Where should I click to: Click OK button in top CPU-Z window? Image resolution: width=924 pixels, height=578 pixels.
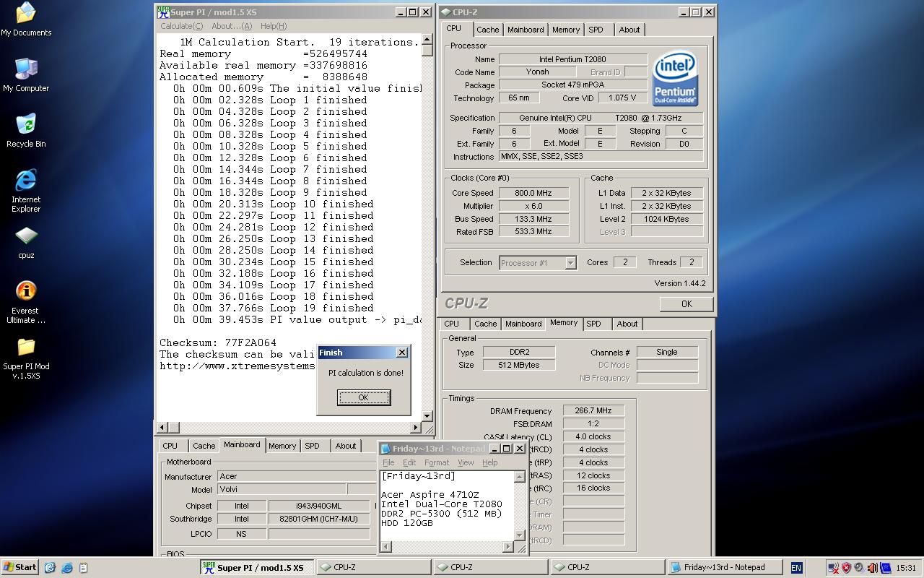point(687,303)
